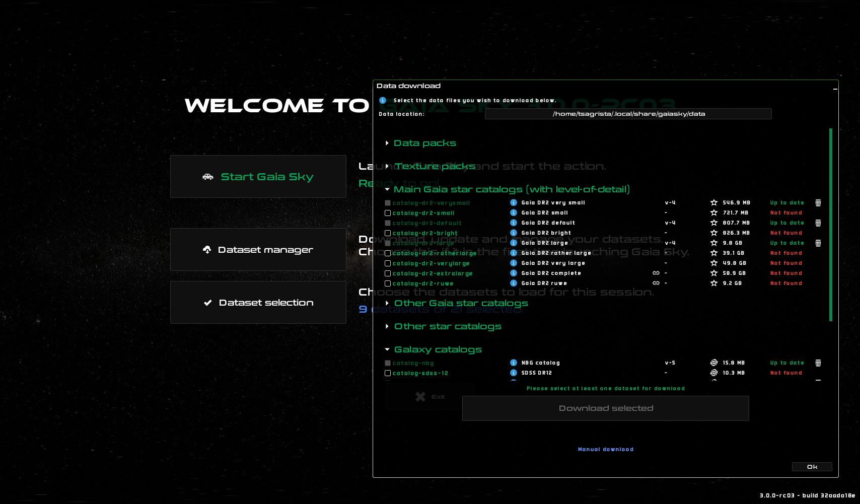Check catalog-dr2-small checkbox
This screenshot has width=860, height=504.
[388, 213]
